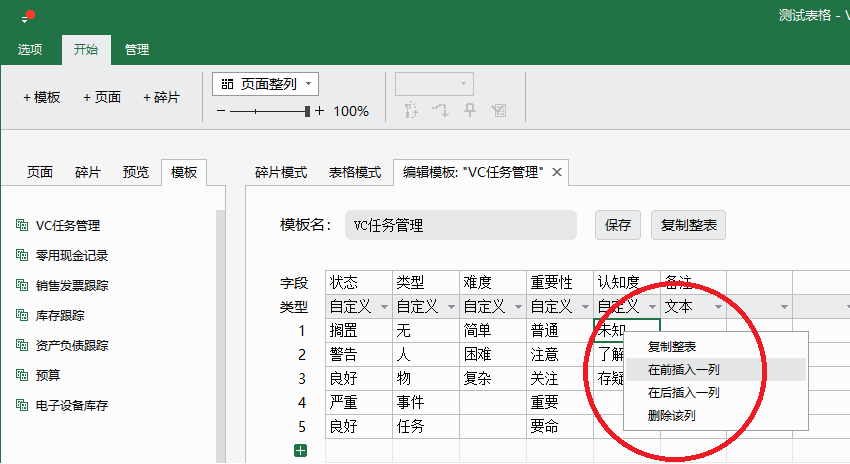Click the 复制整表 button beside 保存
Viewport: 850px width, 464px height.
(688, 225)
